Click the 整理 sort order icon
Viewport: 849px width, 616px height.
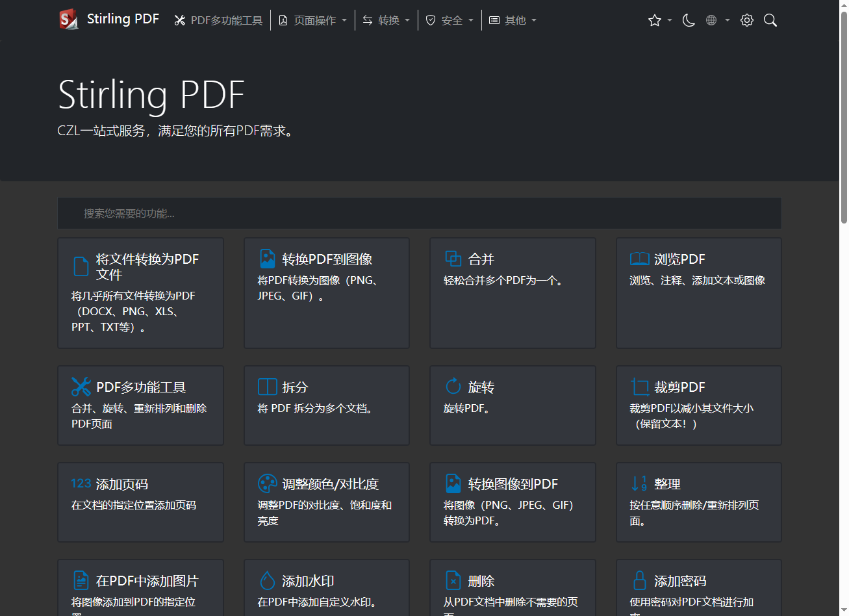coord(639,483)
